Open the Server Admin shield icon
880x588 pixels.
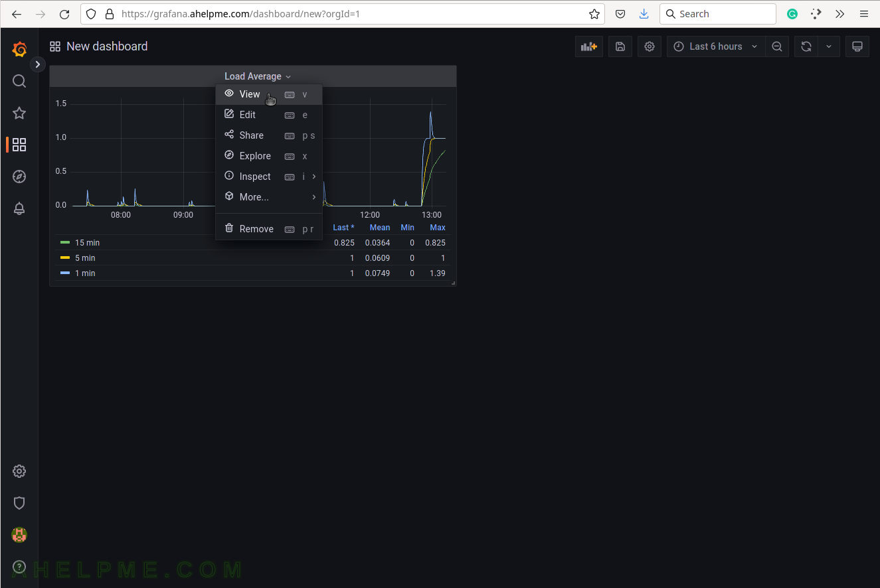coord(19,503)
